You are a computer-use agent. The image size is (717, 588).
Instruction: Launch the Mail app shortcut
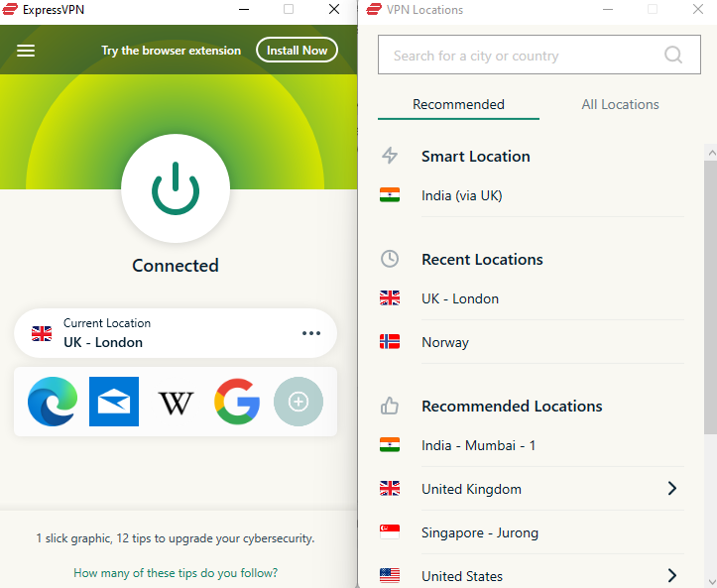tap(114, 402)
